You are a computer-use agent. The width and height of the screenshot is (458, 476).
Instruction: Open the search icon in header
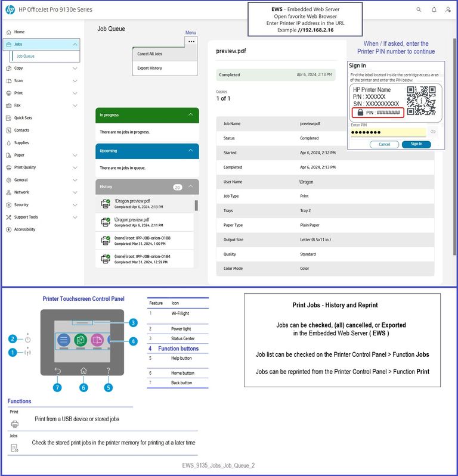(x=419, y=10)
